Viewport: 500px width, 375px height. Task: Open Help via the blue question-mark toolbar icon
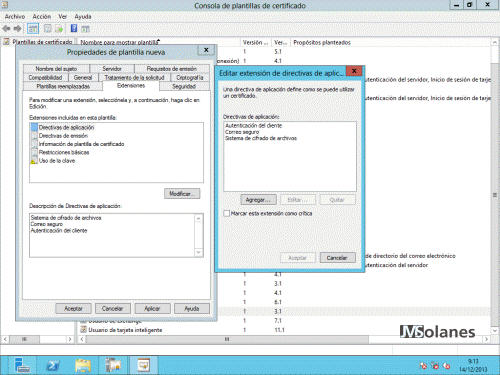point(74,29)
